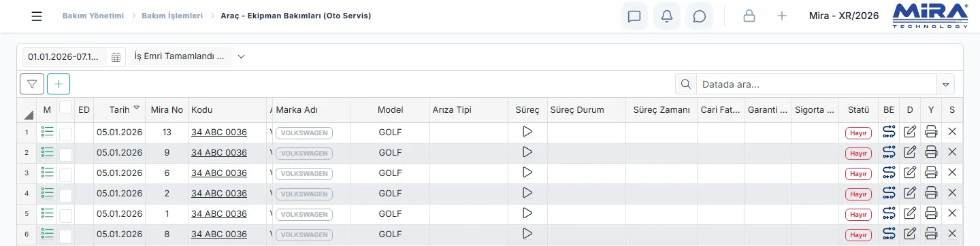The height and width of the screenshot is (246, 980).
Task: Check the row checkbox for Mira No 1
Action: coord(65,215)
